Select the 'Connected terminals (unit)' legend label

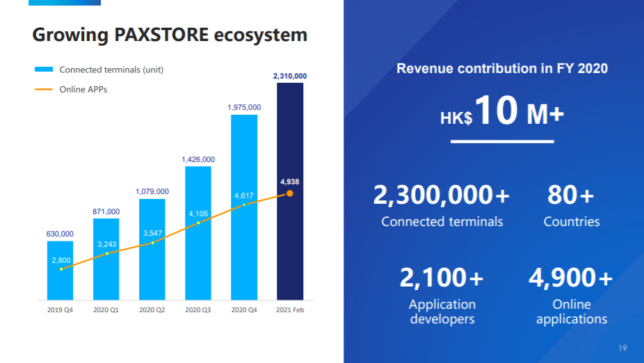tap(111, 70)
